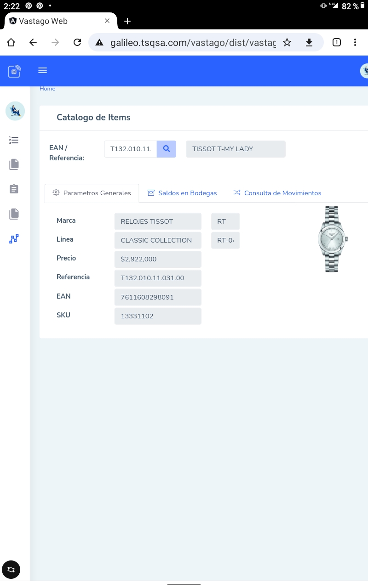Open the browser three-dot menu
This screenshot has height=588, width=368.
pyautogui.click(x=355, y=43)
